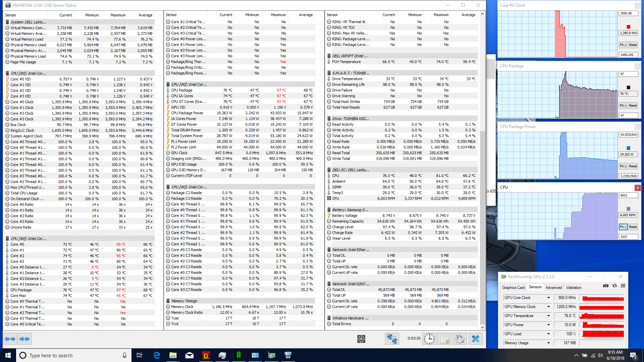This screenshot has width=644, height=362.
Task: Switch to HWiNFO icon on taskbar
Action: click(x=288, y=355)
